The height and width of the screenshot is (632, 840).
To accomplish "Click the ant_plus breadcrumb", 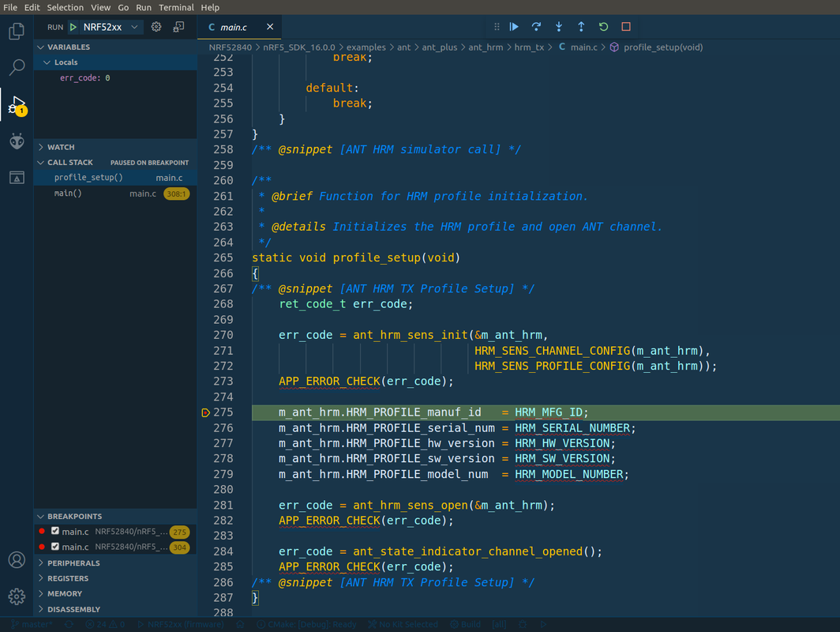I will 439,47.
